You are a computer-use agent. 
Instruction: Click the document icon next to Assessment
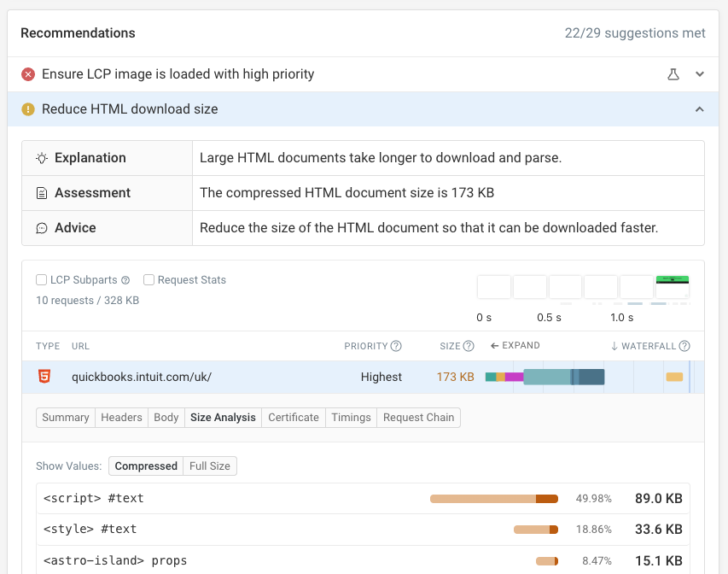(40, 193)
